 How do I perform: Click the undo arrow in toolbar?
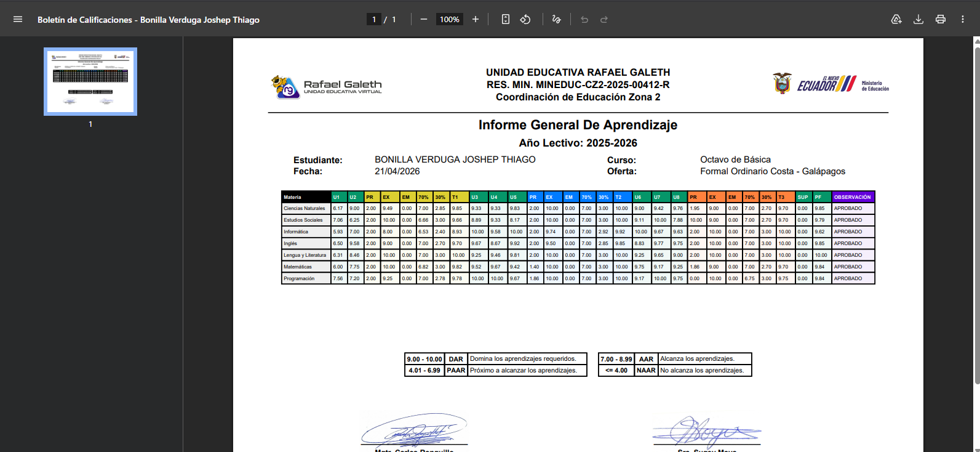[584, 20]
